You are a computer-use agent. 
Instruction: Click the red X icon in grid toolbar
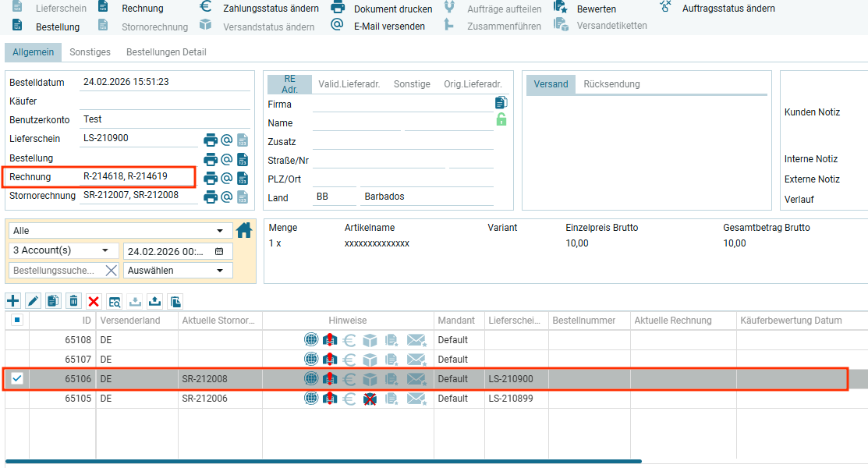coord(94,301)
